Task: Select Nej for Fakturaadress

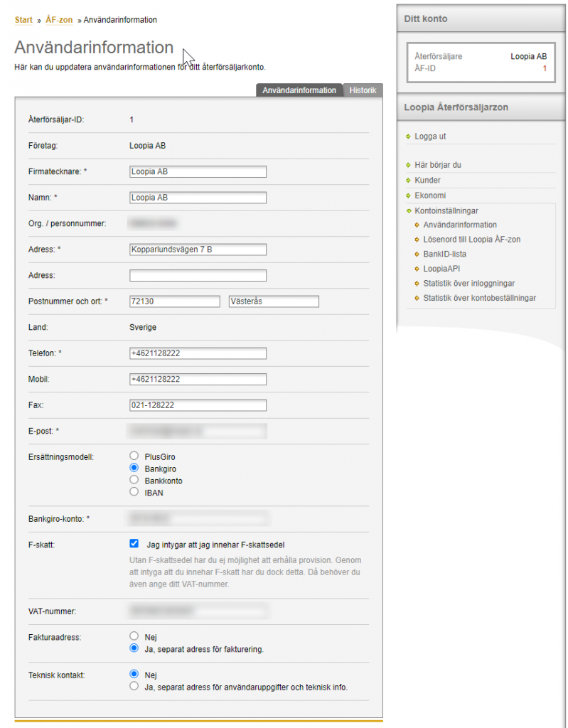Action: pyautogui.click(x=134, y=636)
